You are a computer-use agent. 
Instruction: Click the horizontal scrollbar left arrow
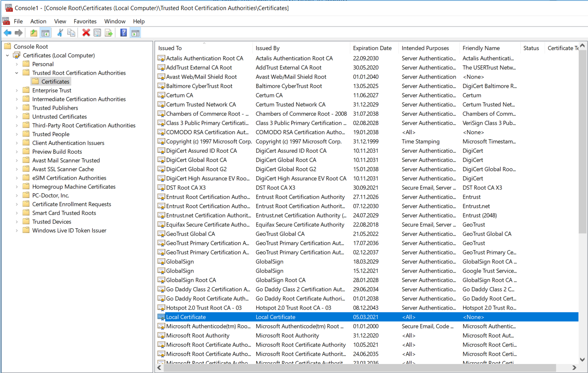click(159, 368)
